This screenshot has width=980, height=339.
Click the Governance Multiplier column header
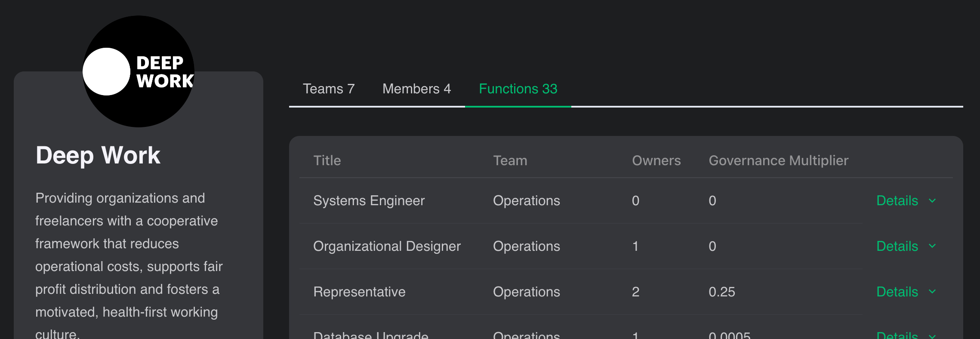(778, 160)
